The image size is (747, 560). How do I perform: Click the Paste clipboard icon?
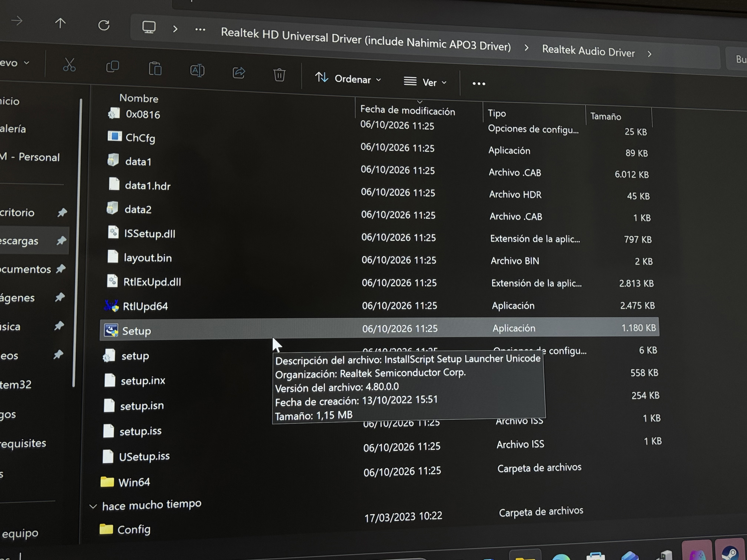155,69
